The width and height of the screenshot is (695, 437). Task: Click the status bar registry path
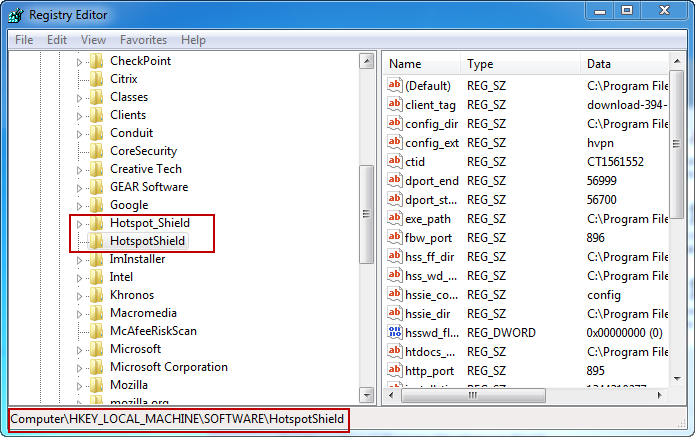(177, 419)
